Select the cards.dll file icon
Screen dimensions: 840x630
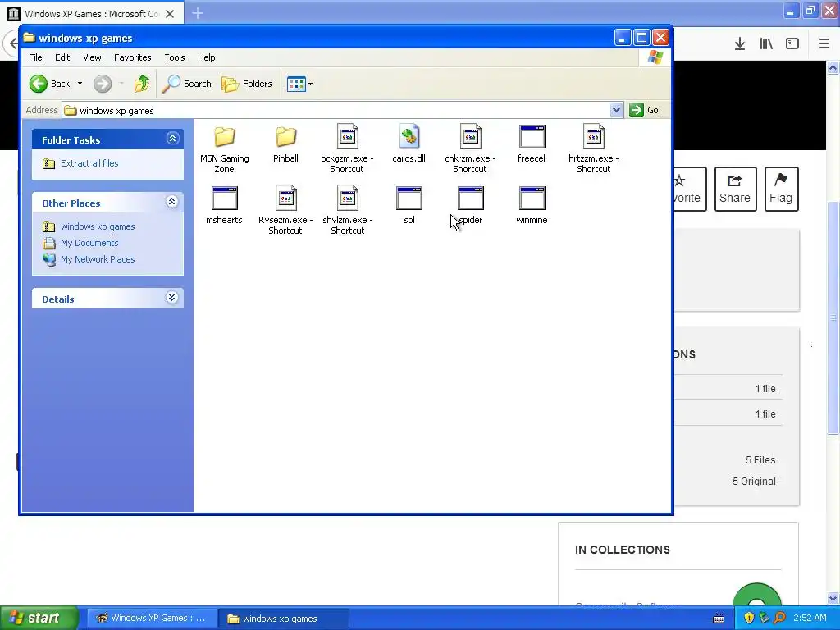tap(409, 137)
